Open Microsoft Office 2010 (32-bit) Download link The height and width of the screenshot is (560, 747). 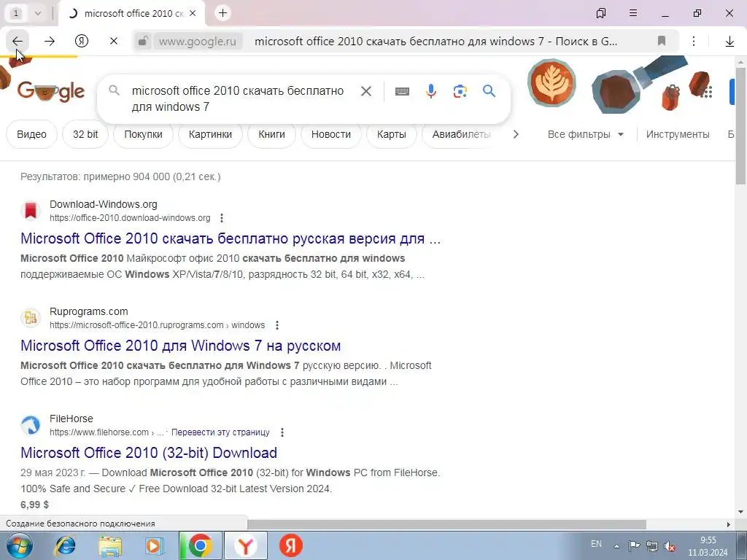149,452
